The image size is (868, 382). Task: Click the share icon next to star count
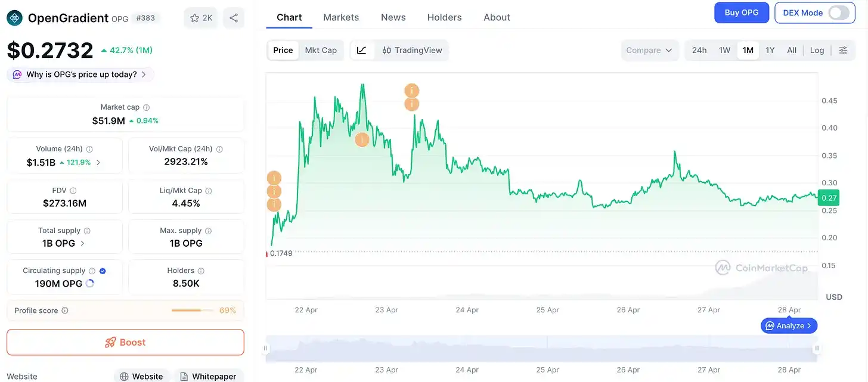(x=234, y=18)
